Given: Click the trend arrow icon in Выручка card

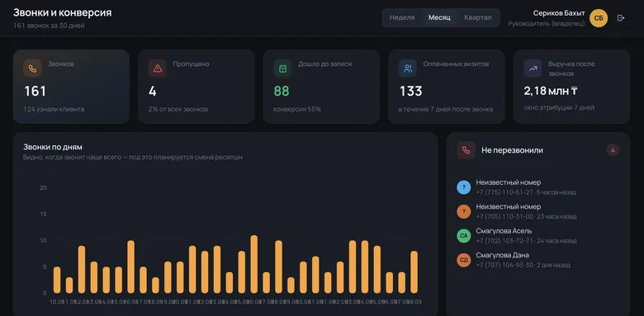Looking at the screenshot, I should [x=533, y=68].
